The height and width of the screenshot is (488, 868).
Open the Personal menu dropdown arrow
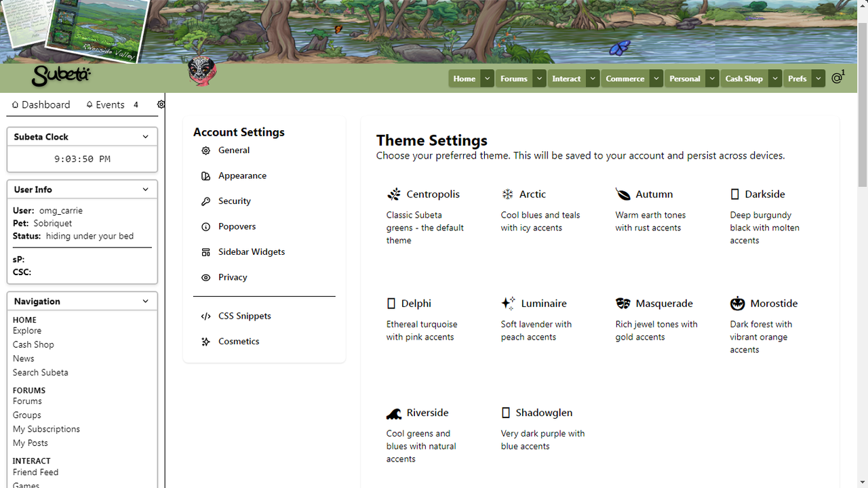(x=712, y=79)
